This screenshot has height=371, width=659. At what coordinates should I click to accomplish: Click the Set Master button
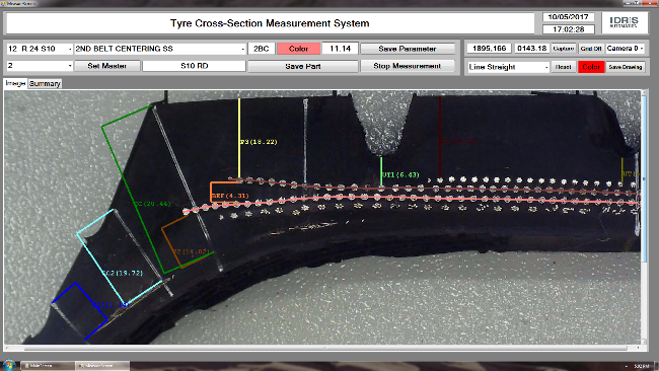(107, 66)
